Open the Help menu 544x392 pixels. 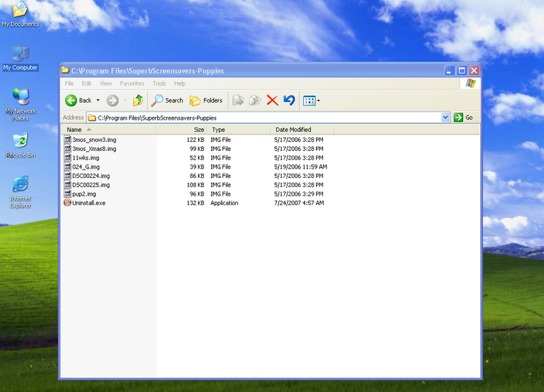click(180, 84)
